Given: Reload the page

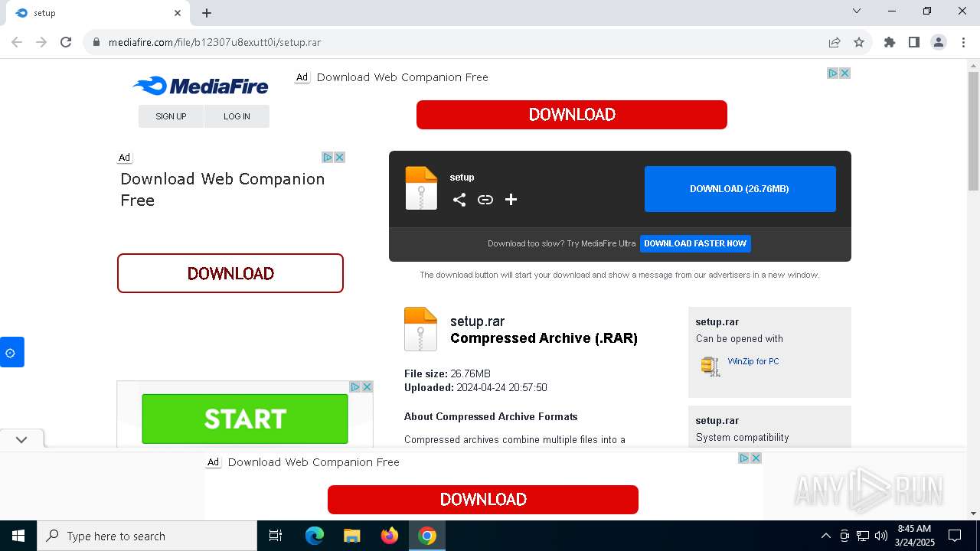Looking at the screenshot, I should tap(66, 42).
